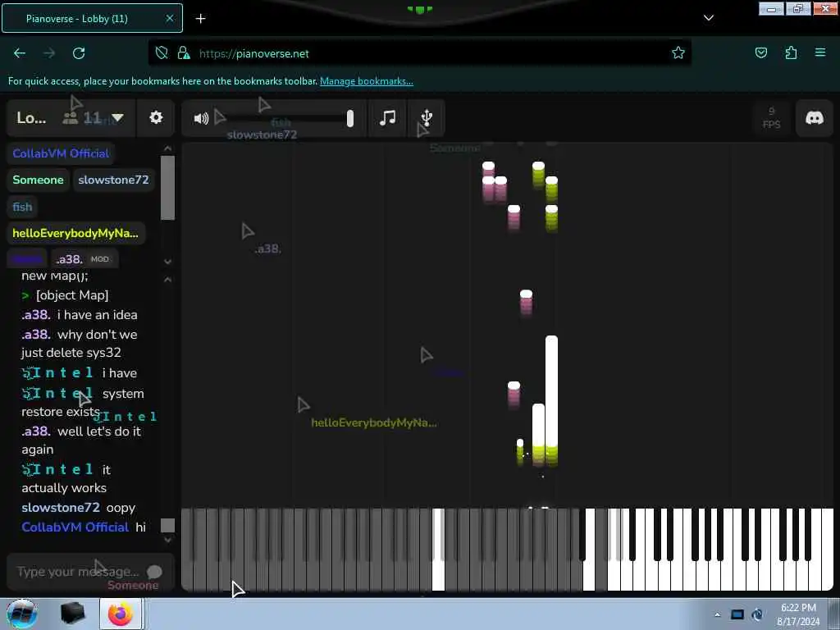Mute the volume speaker icon
Screen dimensions: 840x630
click(x=201, y=118)
